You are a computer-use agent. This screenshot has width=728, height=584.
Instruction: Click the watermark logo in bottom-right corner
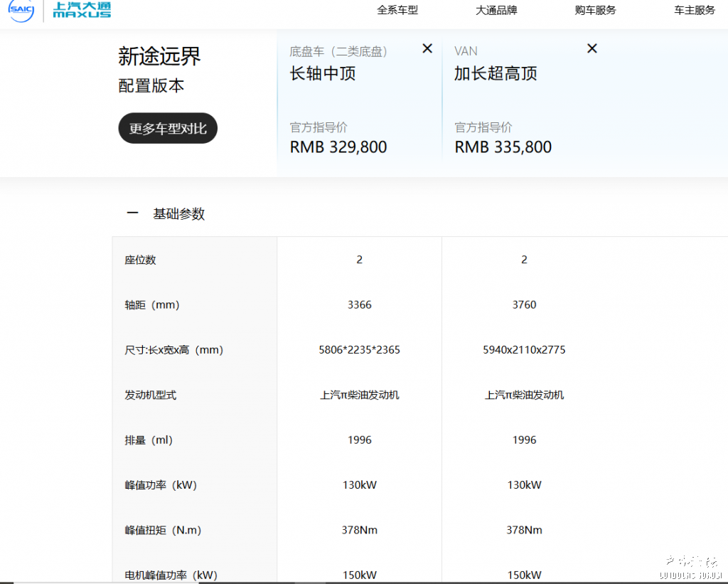coord(691,567)
